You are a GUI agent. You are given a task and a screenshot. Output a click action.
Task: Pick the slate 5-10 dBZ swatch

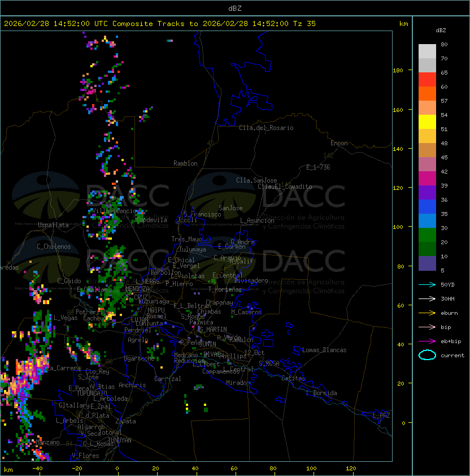tap(427, 263)
